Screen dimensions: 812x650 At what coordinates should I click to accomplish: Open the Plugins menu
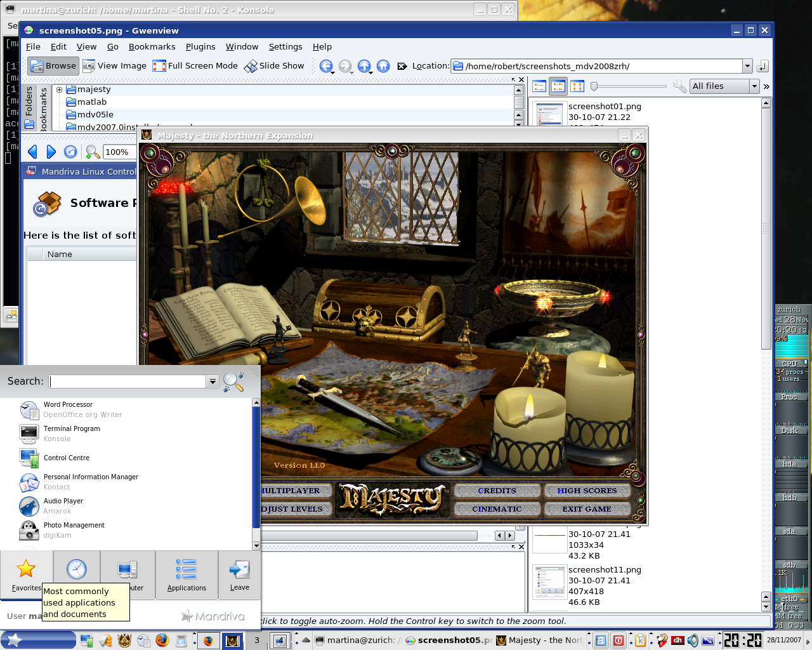pyautogui.click(x=200, y=47)
